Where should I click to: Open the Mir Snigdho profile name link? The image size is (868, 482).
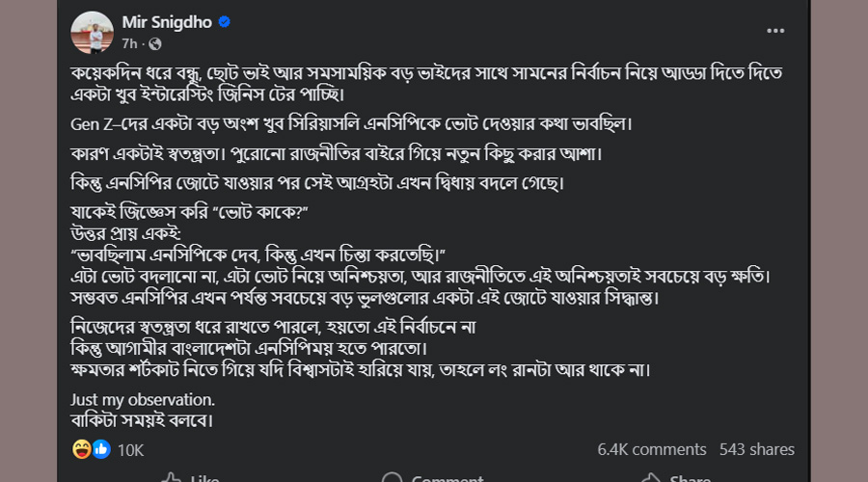point(168,22)
